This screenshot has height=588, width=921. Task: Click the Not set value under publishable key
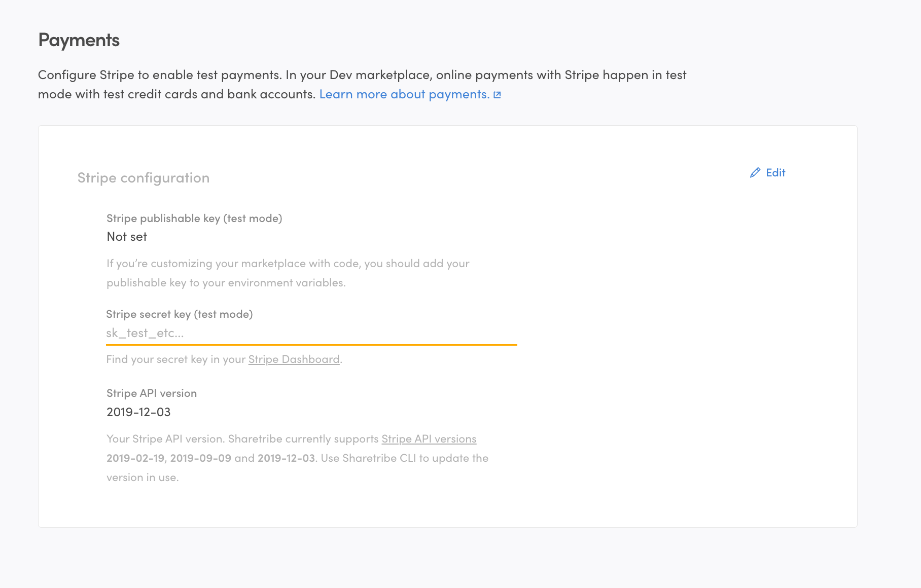(x=126, y=236)
